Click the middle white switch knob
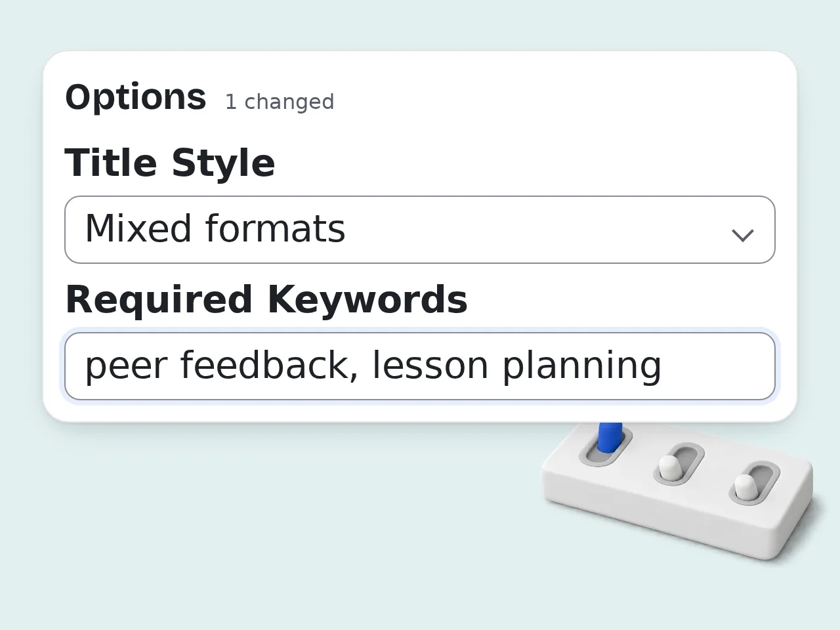 point(669,467)
